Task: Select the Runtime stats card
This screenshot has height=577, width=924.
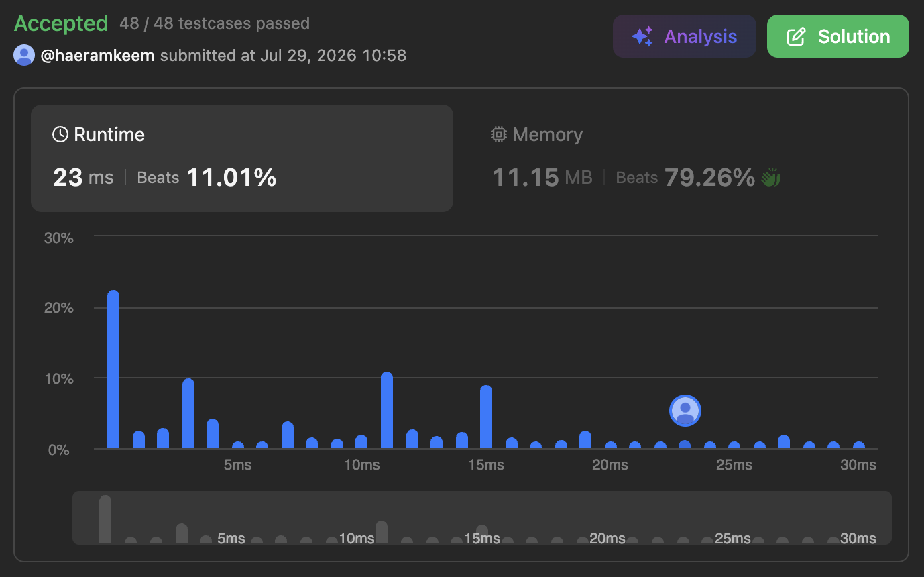Action: coord(242,158)
